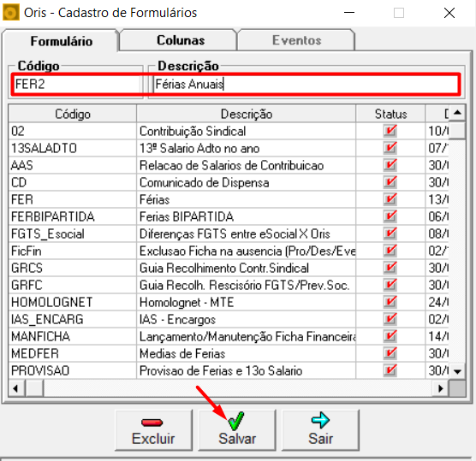Click the vertical scrollbar up arrow

(457, 113)
